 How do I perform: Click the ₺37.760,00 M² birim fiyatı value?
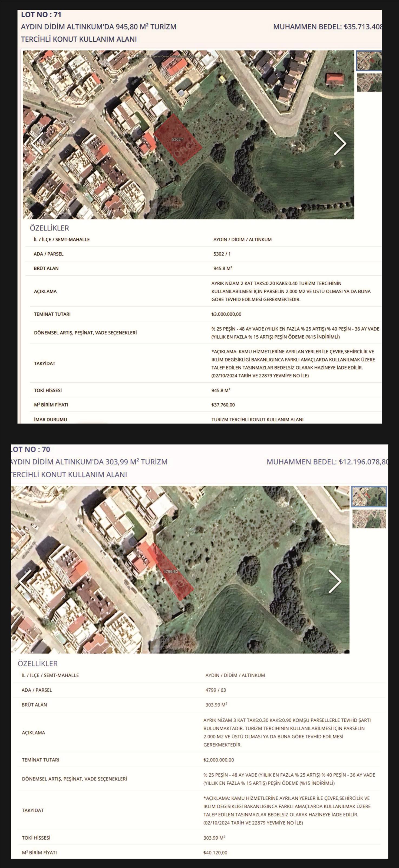click(x=223, y=405)
